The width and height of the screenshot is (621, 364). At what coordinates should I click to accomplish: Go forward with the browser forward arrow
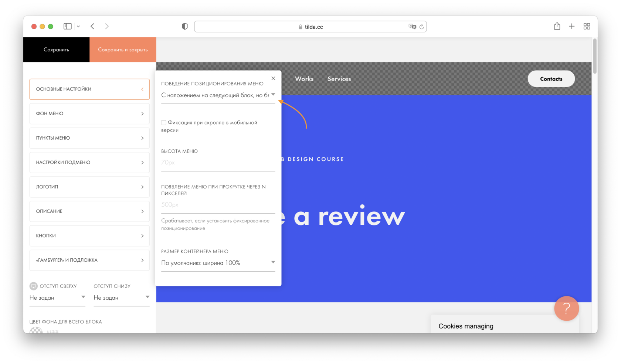[x=107, y=26]
